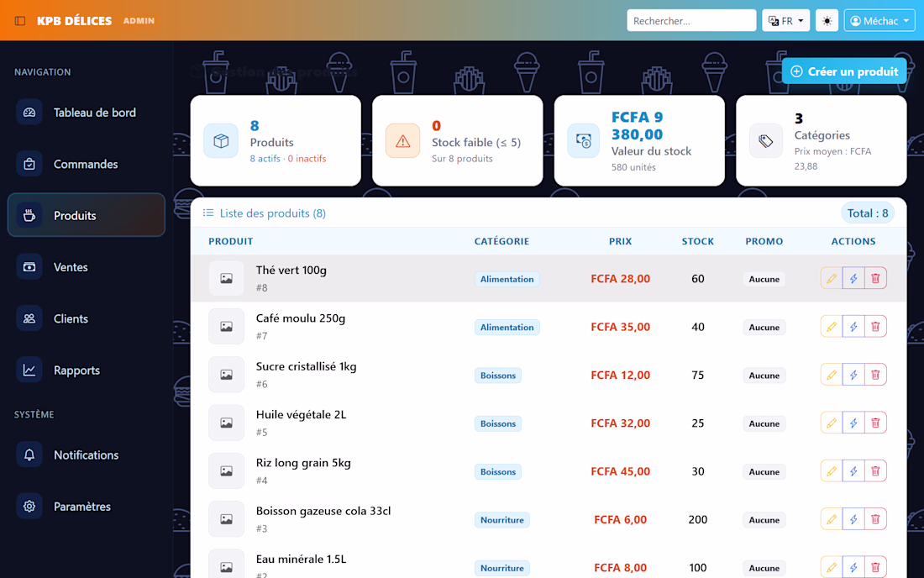Click the 0 inactifs text

coord(307,159)
